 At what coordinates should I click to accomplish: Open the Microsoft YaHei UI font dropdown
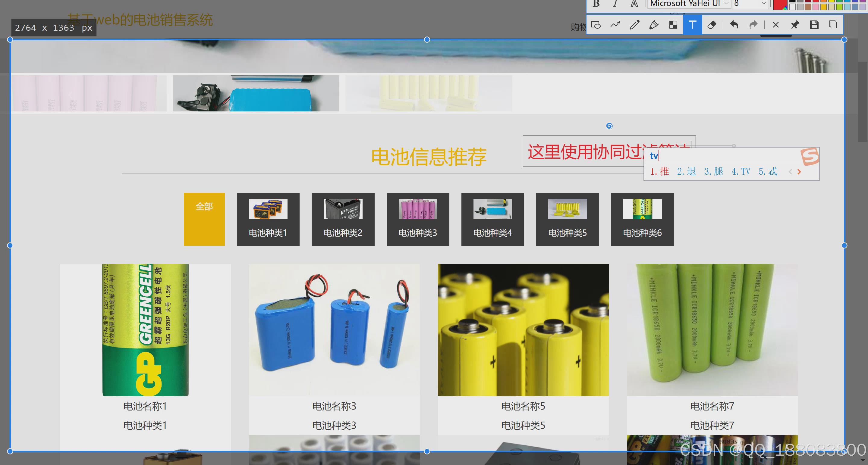pos(726,3)
